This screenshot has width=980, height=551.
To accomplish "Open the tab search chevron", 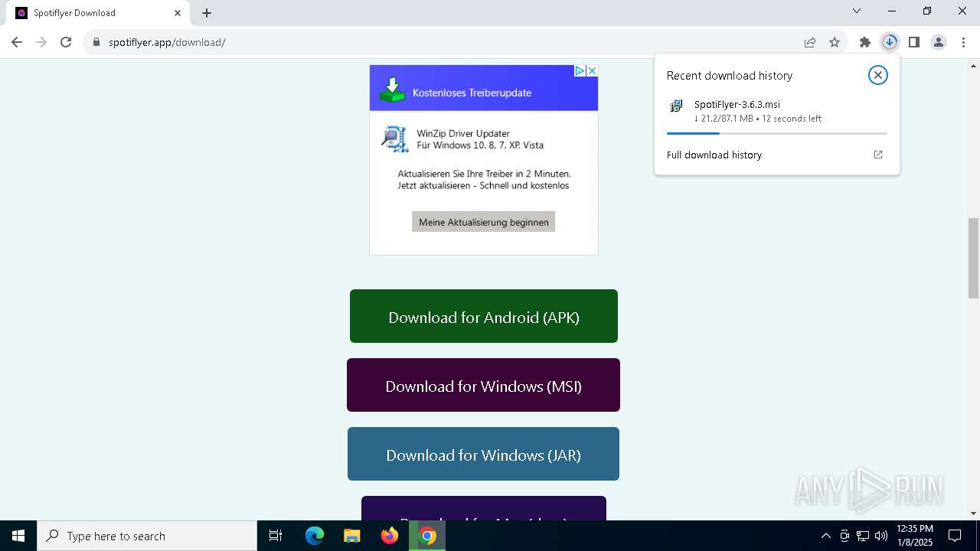I will click(x=857, y=11).
